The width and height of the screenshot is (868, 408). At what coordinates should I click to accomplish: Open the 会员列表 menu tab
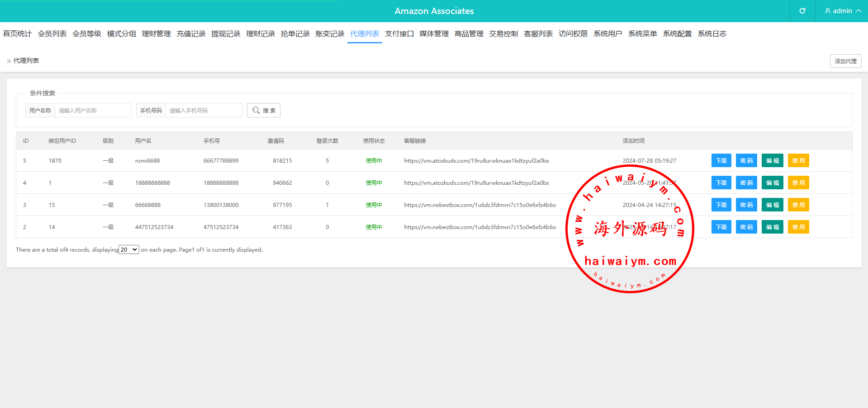coord(52,34)
